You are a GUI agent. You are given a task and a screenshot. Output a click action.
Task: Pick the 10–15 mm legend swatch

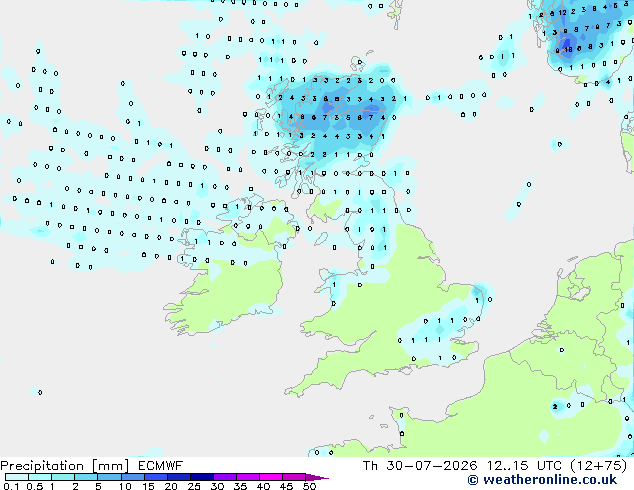[x=132, y=477]
